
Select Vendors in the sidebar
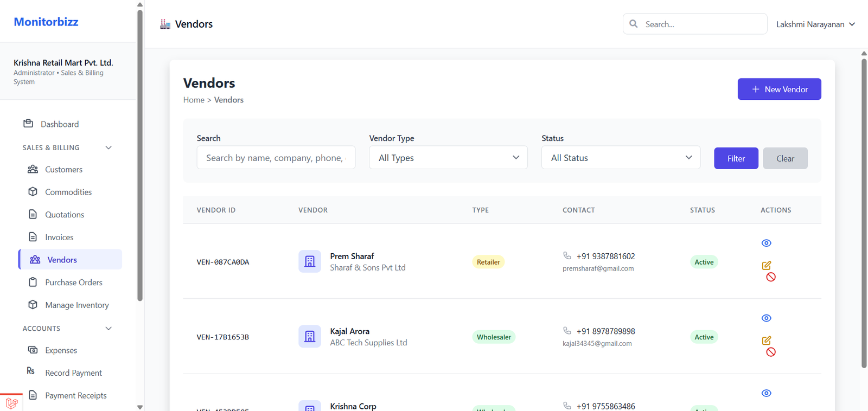pyautogui.click(x=70, y=260)
